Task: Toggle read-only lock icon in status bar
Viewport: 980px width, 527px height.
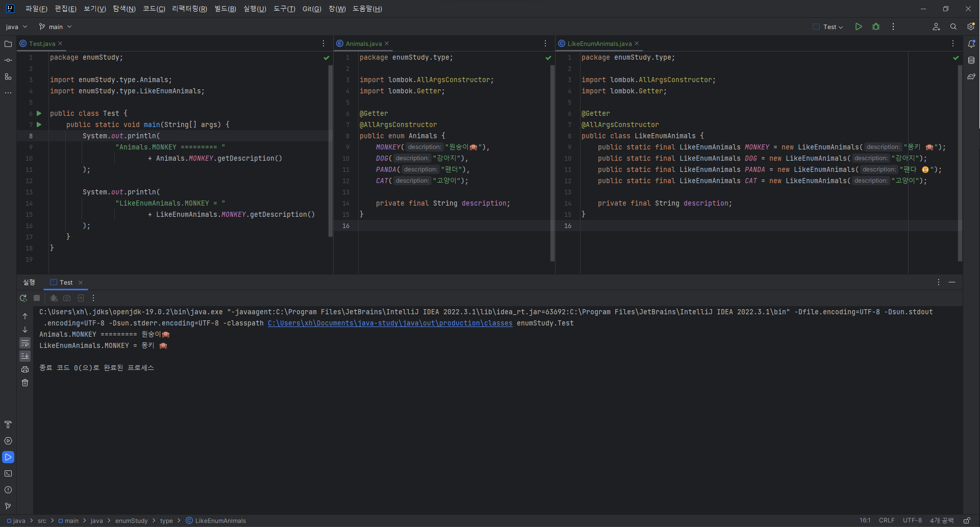Action: pos(967,520)
